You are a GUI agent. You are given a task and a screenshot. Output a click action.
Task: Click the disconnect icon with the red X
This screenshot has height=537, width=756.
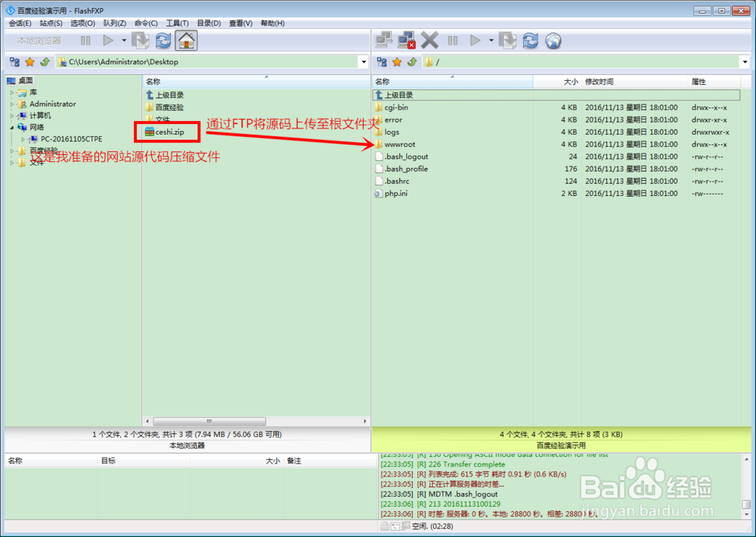coord(407,41)
